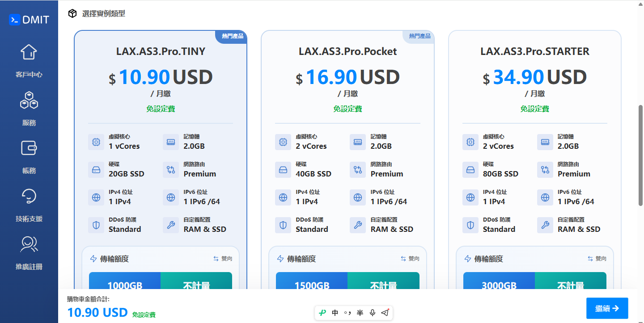Click the box icon beside 選擇實例類型
Screen dimensions: 644x323
pyautogui.click(x=72, y=13)
